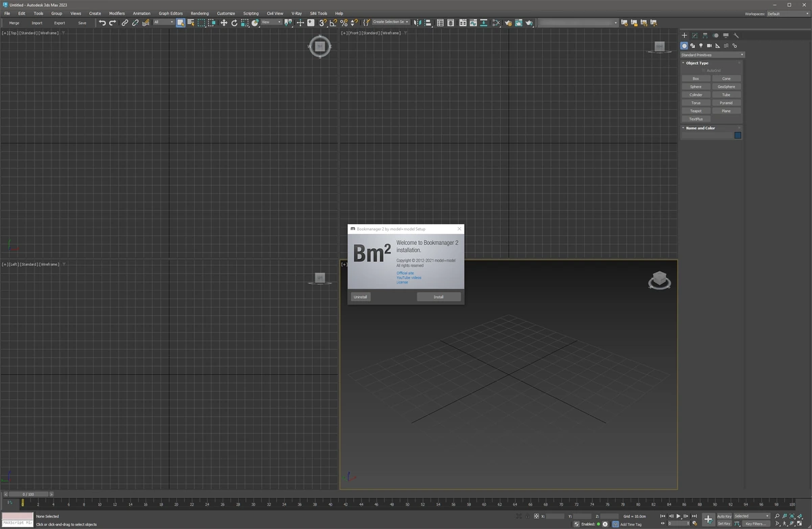Toggle the Spinner Snap icon
Image resolution: width=812 pixels, height=529 pixels.
(354, 22)
